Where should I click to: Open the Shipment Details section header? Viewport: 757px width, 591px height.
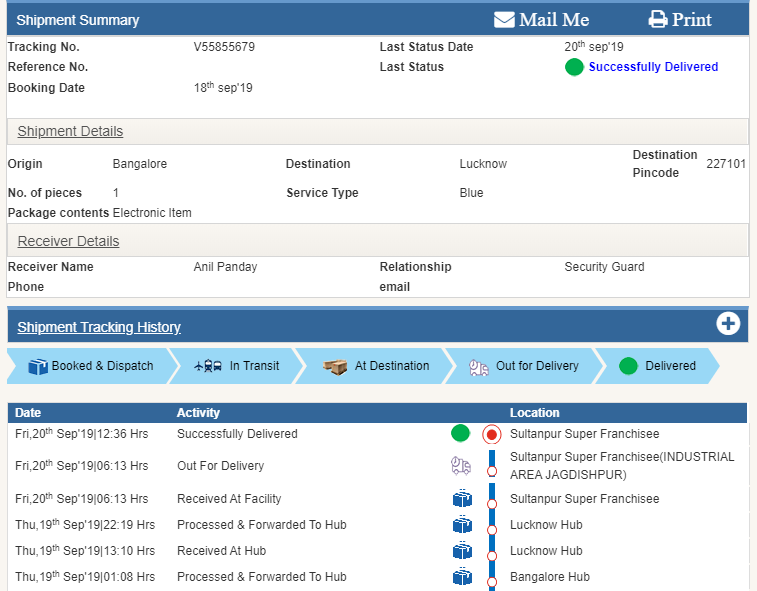[x=70, y=132]
